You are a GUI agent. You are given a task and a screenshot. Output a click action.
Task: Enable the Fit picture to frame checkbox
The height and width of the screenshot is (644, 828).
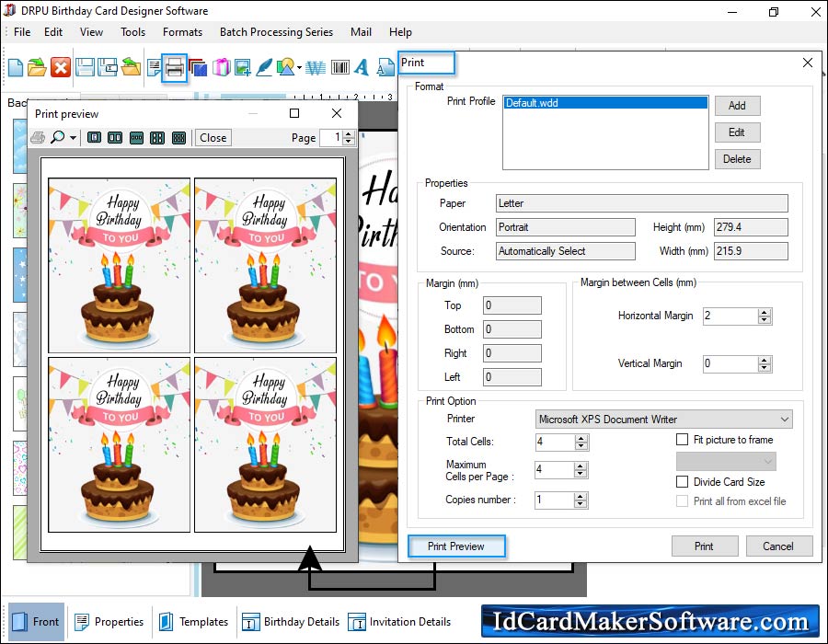683,439
